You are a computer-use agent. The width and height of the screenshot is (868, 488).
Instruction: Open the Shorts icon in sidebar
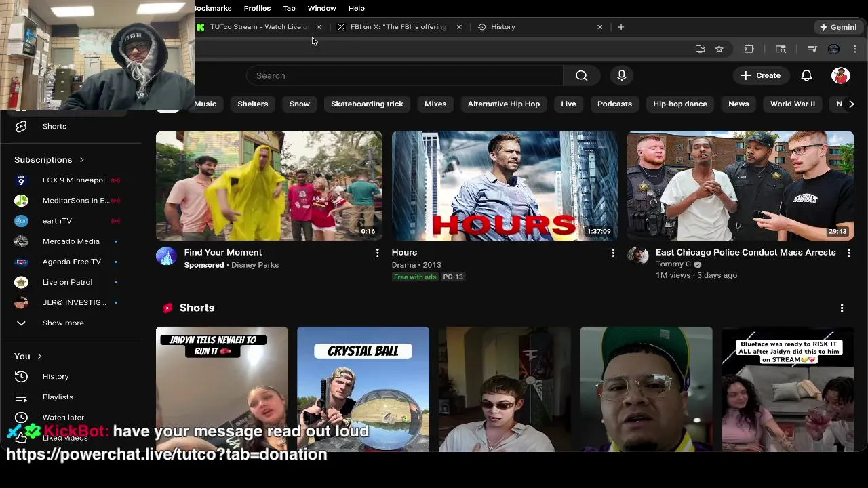point(21,126)
